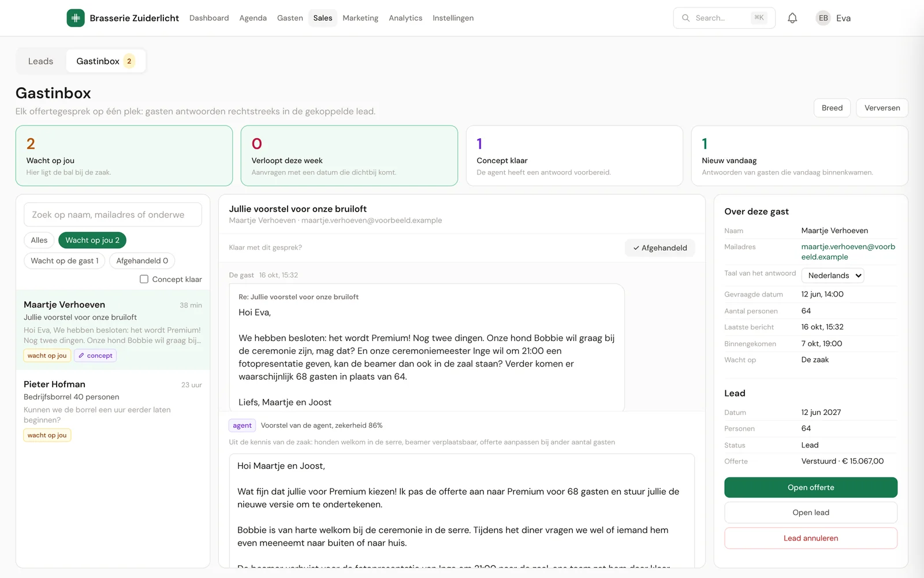The height and width of the screenshot is (578, 924).
Task: Click the Verloopt deze week card
Action: pos(349,156)
